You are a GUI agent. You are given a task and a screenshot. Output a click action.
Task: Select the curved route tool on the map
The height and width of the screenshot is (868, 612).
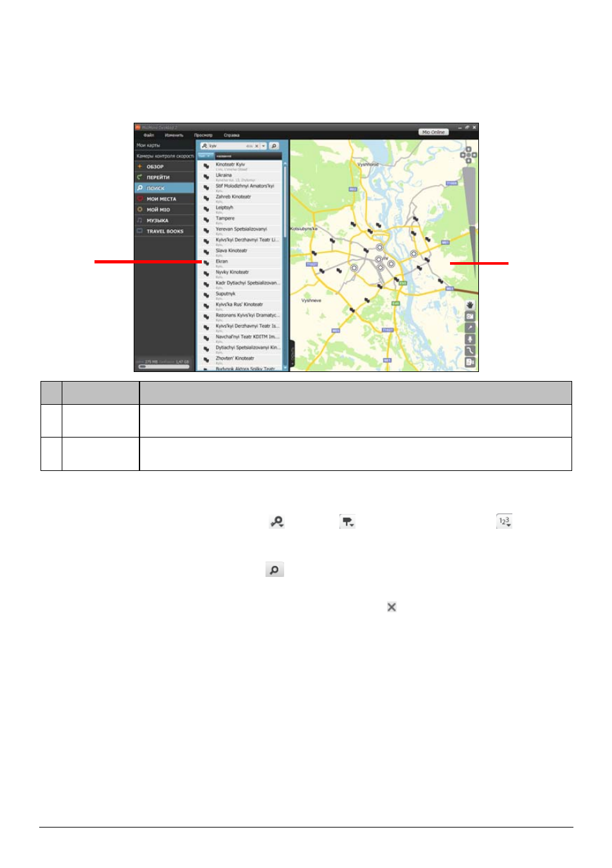point(470,351)
